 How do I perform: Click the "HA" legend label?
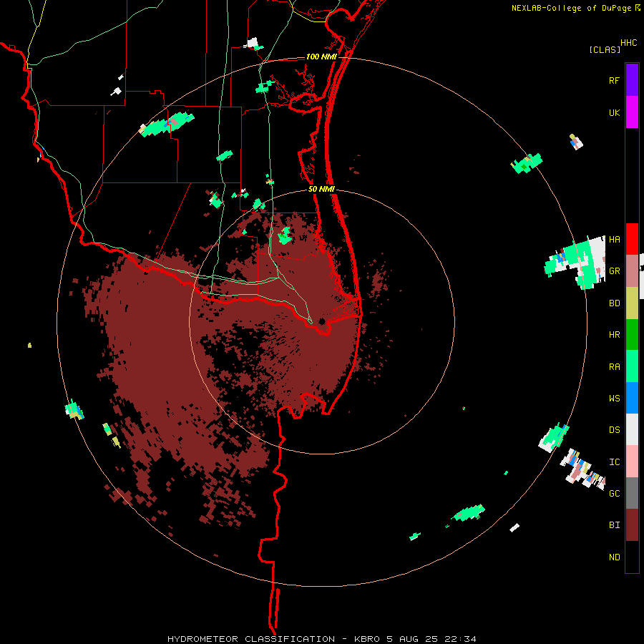pyautogui.click(x=614, y=239)
